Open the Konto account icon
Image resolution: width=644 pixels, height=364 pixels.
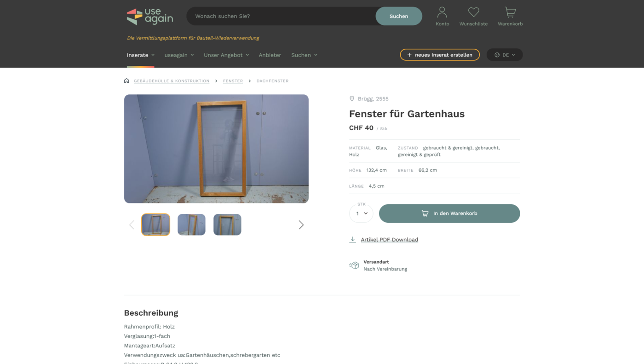[x=442, y=12]
